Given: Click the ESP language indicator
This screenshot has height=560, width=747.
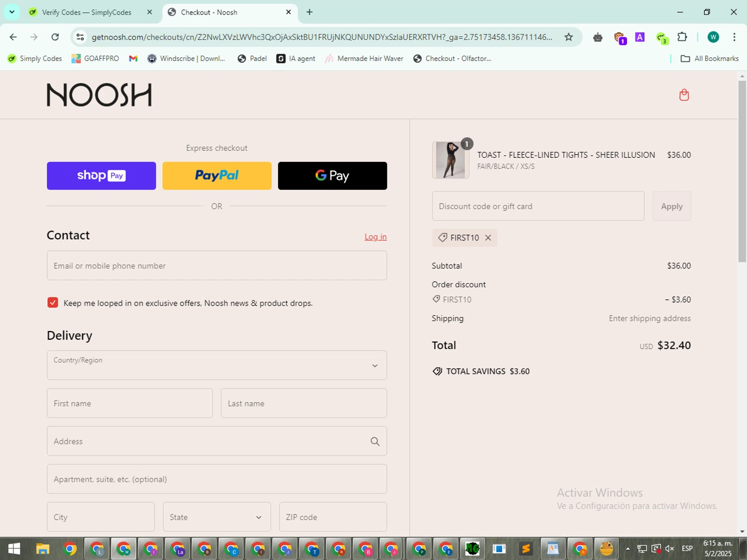Looking at the screenshot, I should (687, 549).
